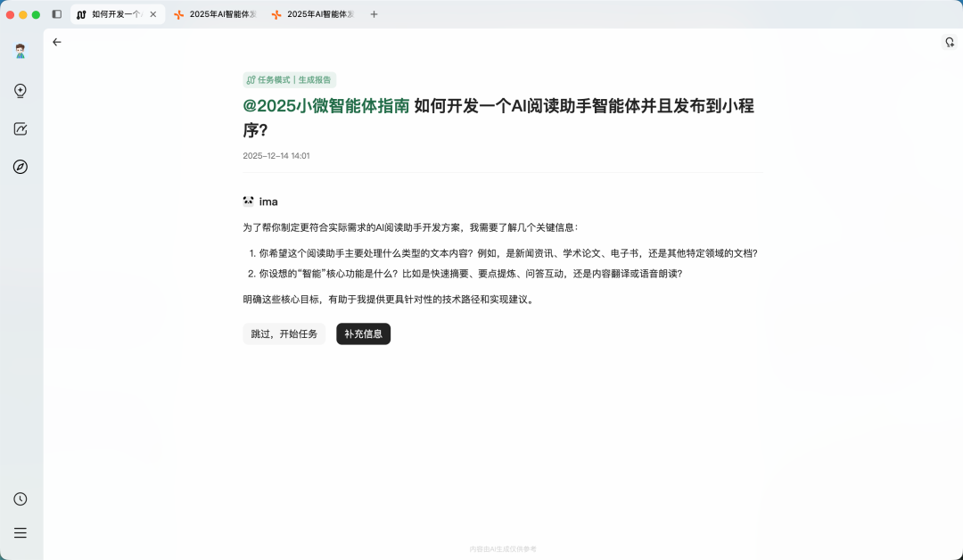Open the Discover compass icon in sidebar
963x560 pixels.
click(20, 166)
